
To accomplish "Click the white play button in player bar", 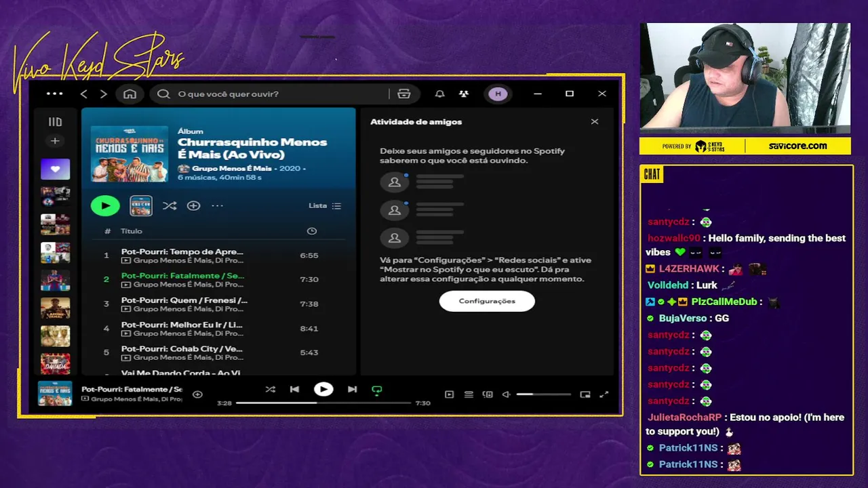I will [323, 390].
